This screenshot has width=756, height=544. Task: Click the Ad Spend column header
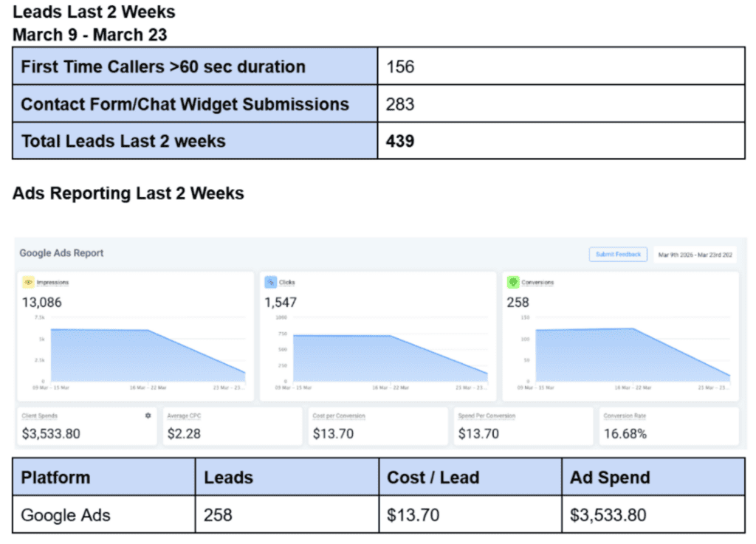point(653,477)
